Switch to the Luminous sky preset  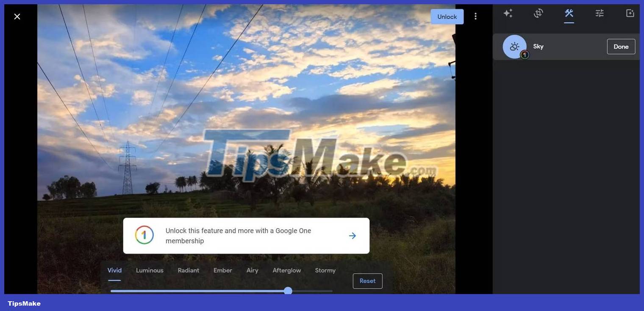click(x=150, y=270)
